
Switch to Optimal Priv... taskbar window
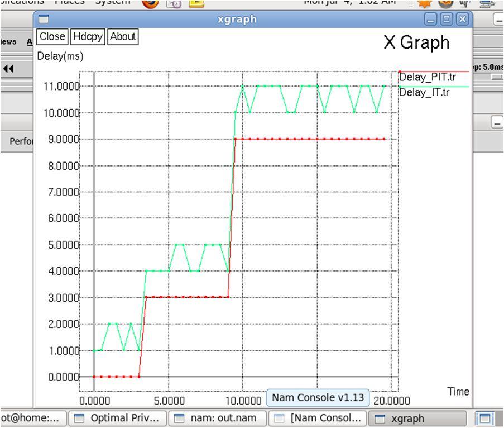[118, 418]
